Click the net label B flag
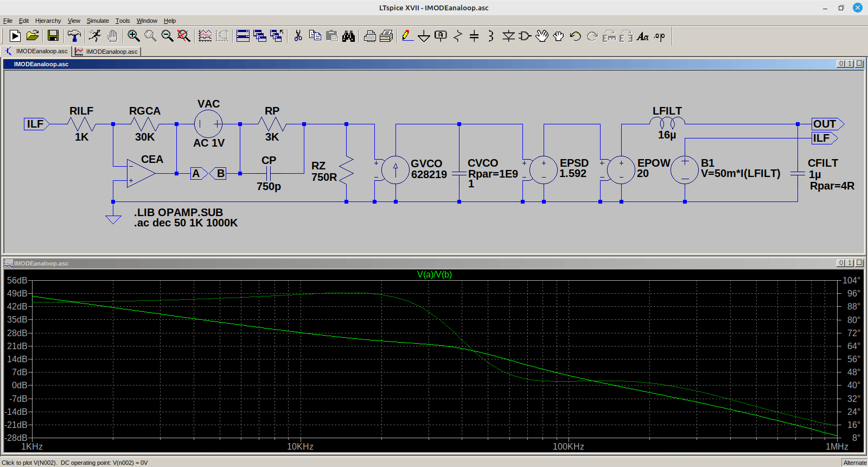The width and height of the screenshot is (868, 467). (x=218, y=173)
